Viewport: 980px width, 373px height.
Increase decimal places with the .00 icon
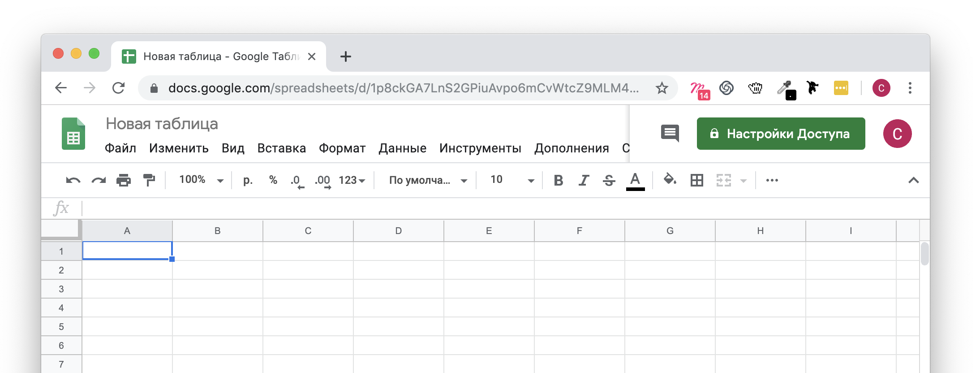[x=322, y=181]
